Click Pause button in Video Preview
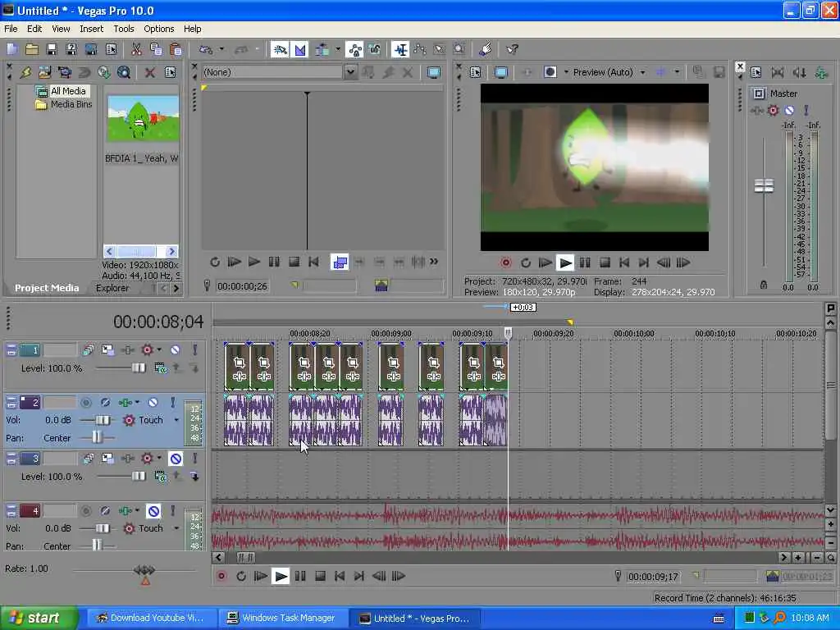Viewport: 840px width, 630px height. click(x=584, y=262)
